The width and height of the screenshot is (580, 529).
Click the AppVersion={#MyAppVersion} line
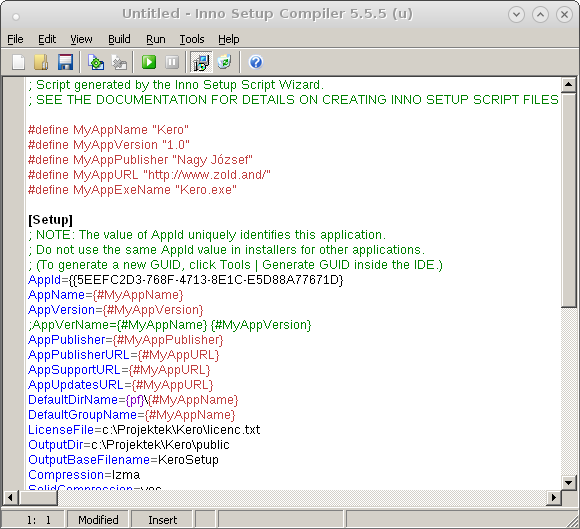tap(116, 310)
